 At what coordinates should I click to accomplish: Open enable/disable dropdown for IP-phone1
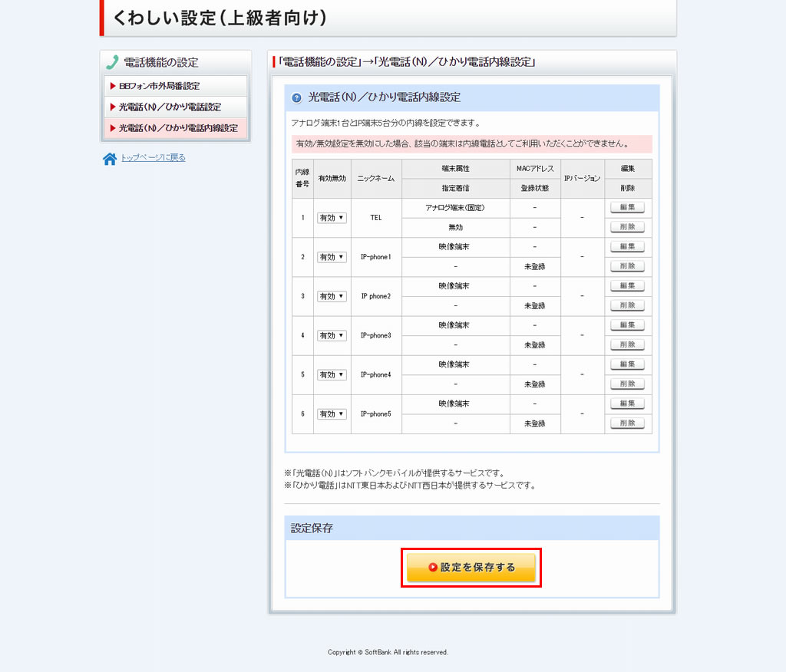click(332, 257)
